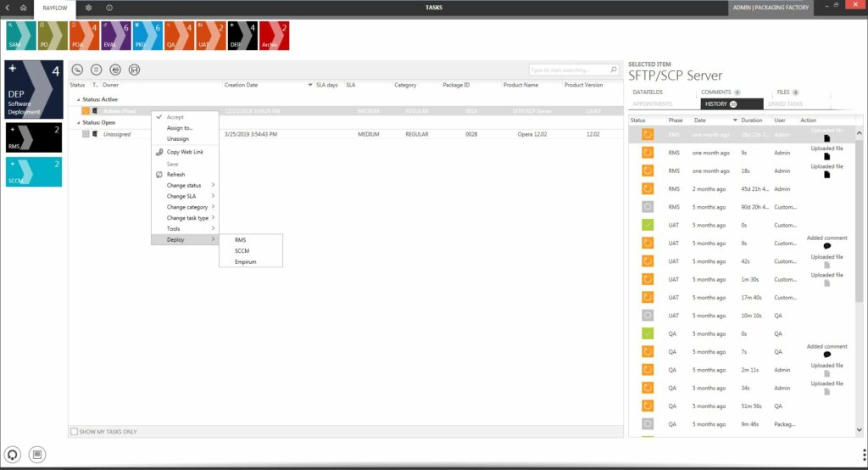Switch to the FILES tab

[787, 92]
